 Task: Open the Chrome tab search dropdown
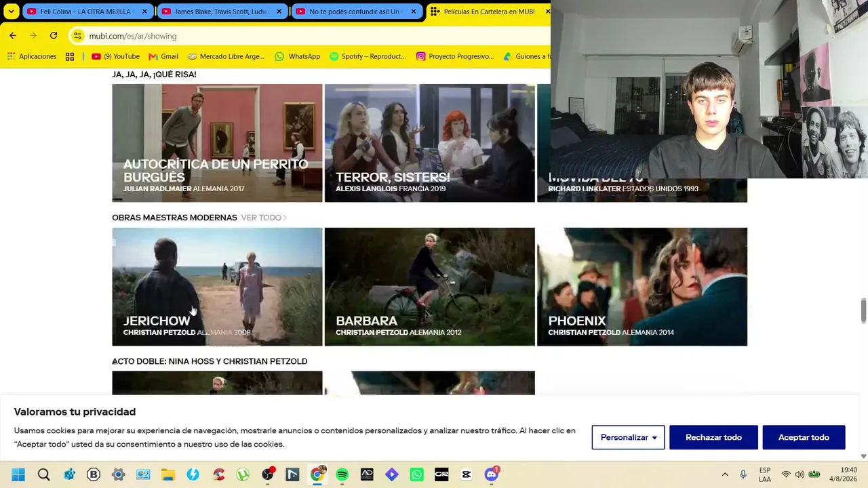coord(12,12)
